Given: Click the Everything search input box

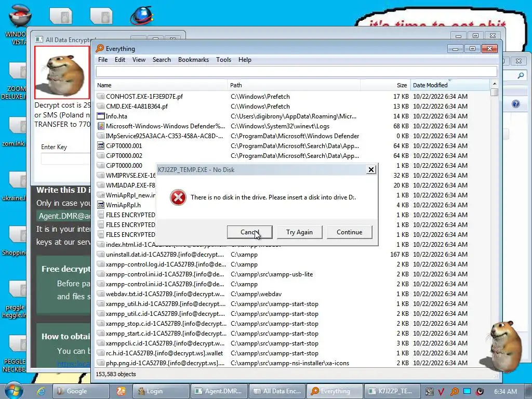Looking at the screenshot, I should click(x=297, y=72).
